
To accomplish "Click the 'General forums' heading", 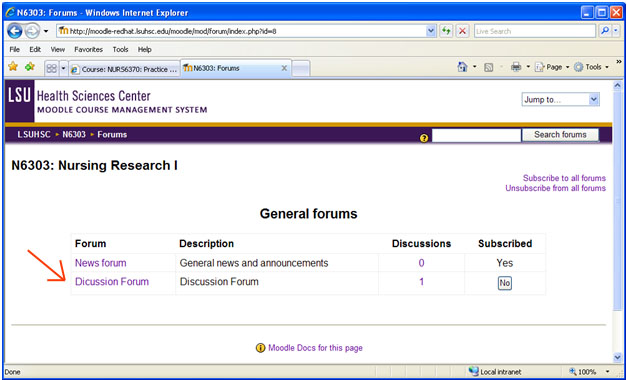I will tap(308, 213).
